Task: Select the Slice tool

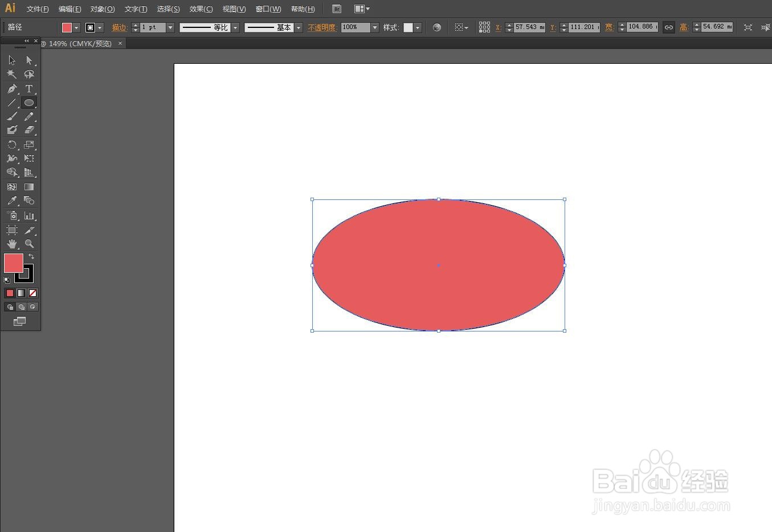Action: pyautogui.click(x=29, y=230)
